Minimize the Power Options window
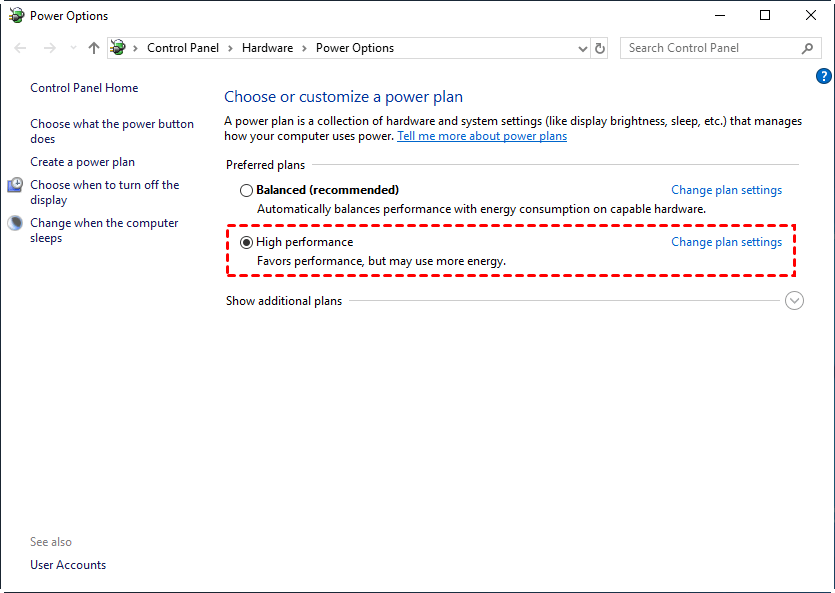 (720, 15)
